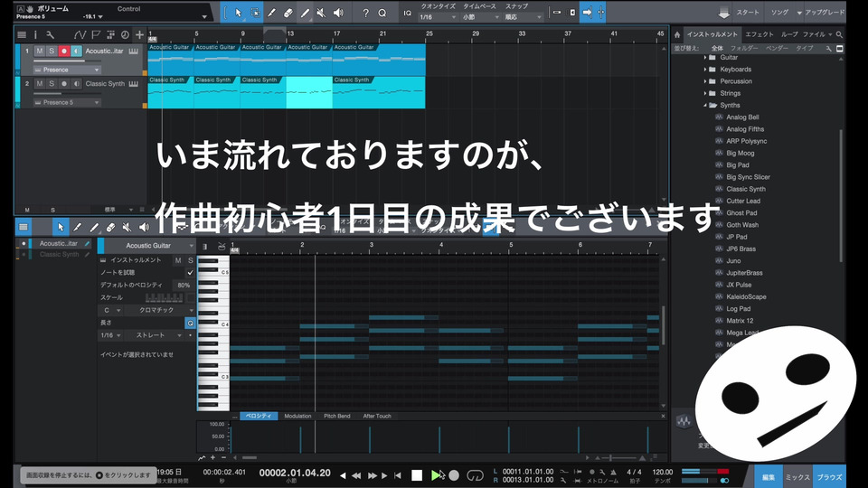This screenshot has height=488, width=868.
Task: Select the Analog Bell preset
Action: point(742,117)
